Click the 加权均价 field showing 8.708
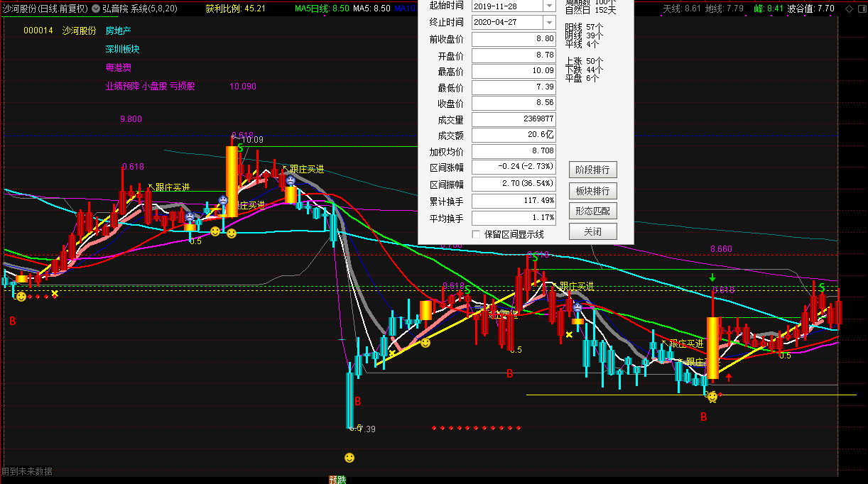The height and width of the screenshot is (484, 868). tap(514, 152)
